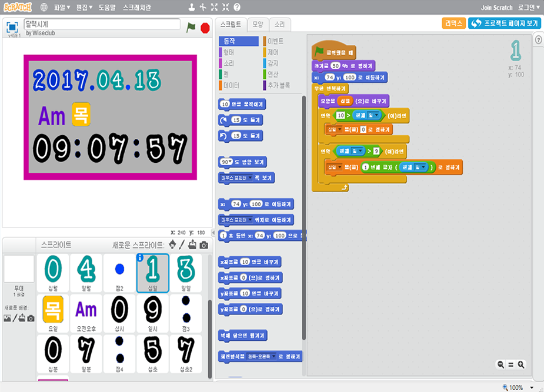Zoom in on the scripts area

(520, 364)
